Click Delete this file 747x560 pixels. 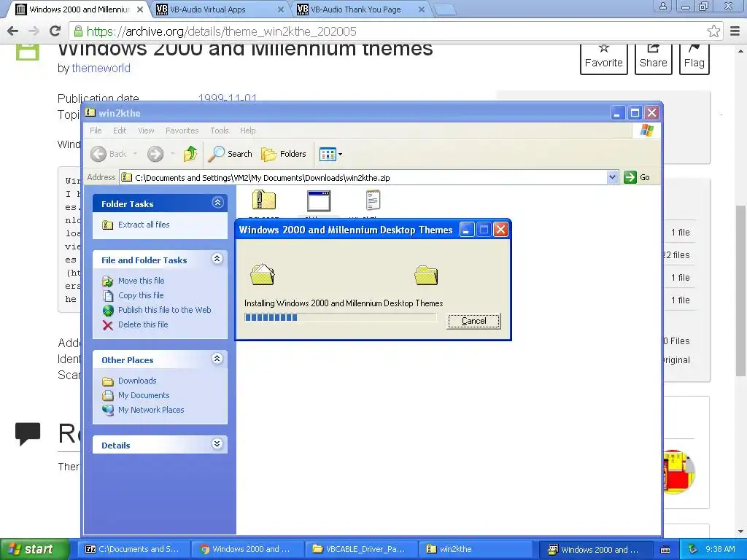click(143, 324)
